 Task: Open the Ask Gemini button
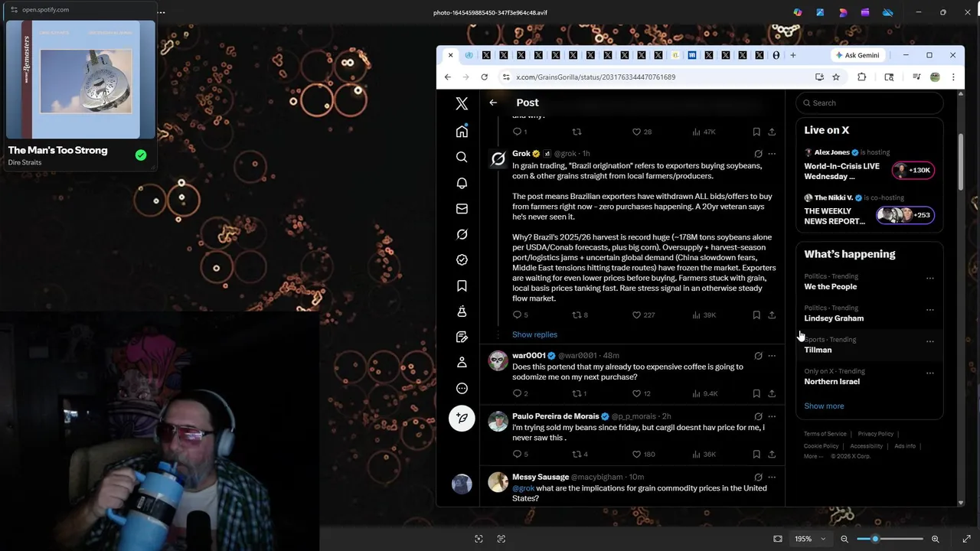(x=857, y=55)
